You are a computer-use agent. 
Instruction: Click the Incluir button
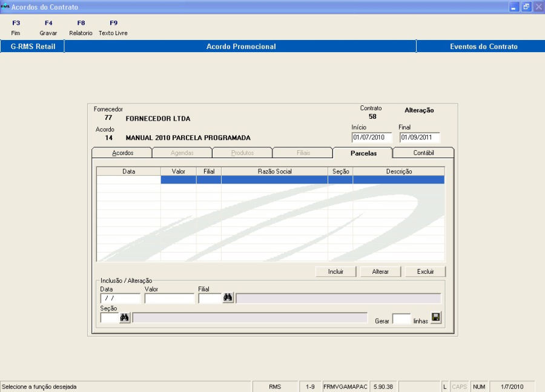tap(335, 271)
